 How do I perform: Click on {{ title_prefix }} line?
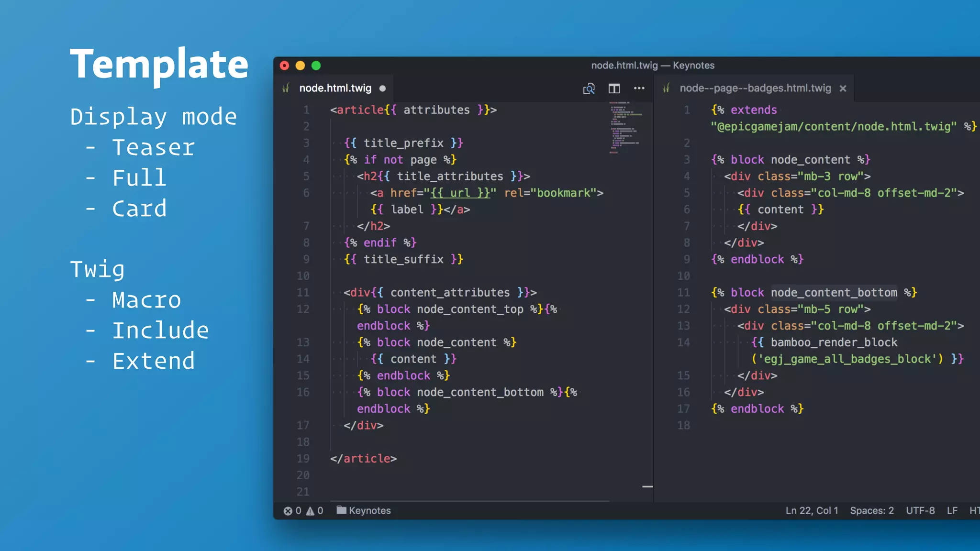tap(403, 143)
